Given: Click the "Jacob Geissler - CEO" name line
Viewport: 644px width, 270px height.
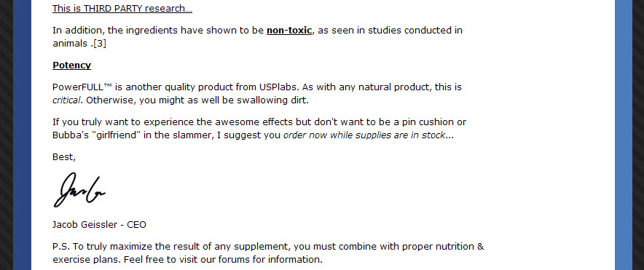Looking at the screenshot, I should coord(99,224).
